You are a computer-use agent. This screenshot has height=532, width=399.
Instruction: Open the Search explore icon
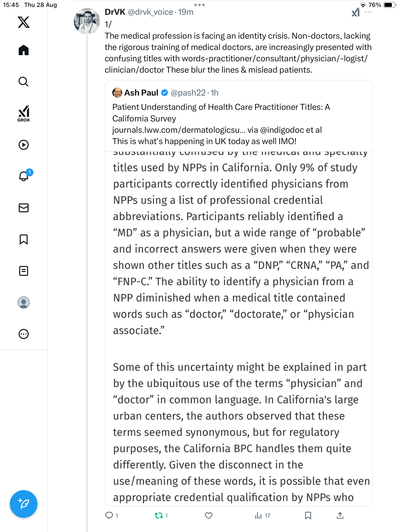pyautogui.click(x=24, y=82)
